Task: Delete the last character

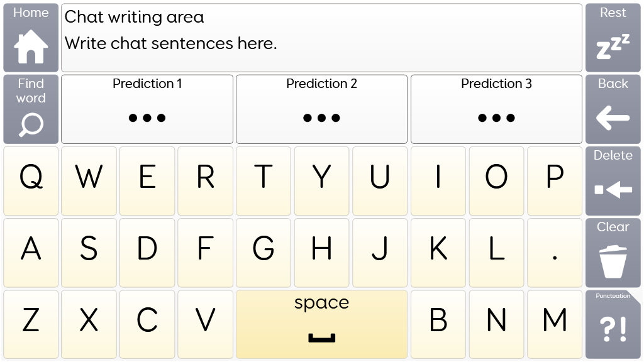Action: click(613, 181)
